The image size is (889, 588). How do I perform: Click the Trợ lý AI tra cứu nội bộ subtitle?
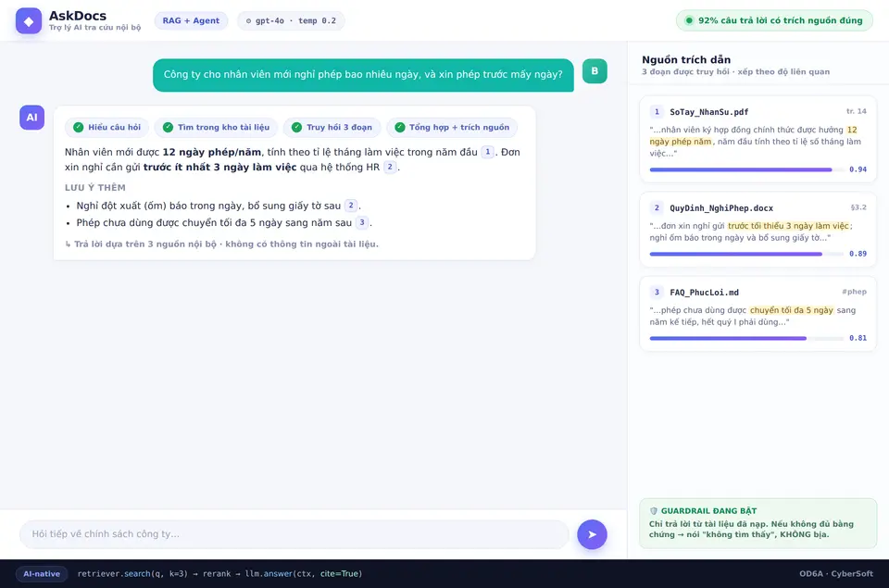click(x=94, y=27)
